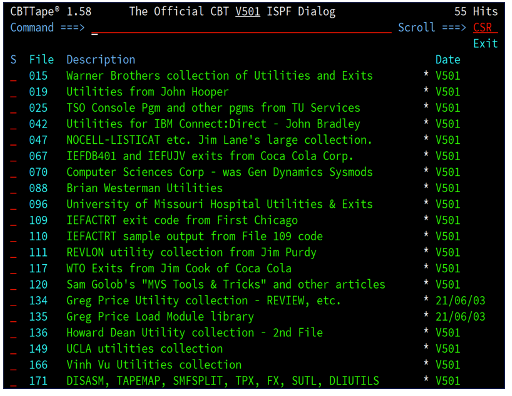Image resolution: width=512 pixels, height=396 pixels.
Task: Click 'WTO Exits from Jim Cook' description
Action: click(179, 268)
